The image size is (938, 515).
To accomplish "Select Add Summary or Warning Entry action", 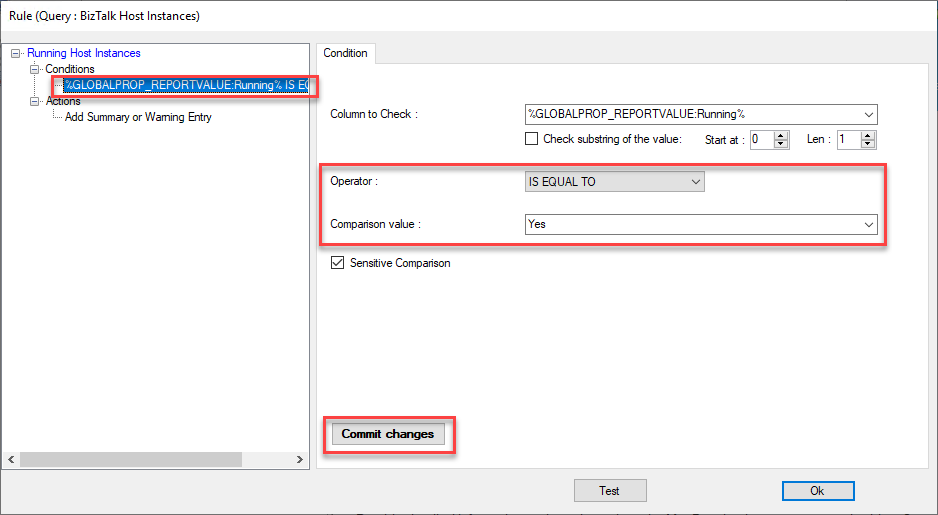I will [138, 117].
